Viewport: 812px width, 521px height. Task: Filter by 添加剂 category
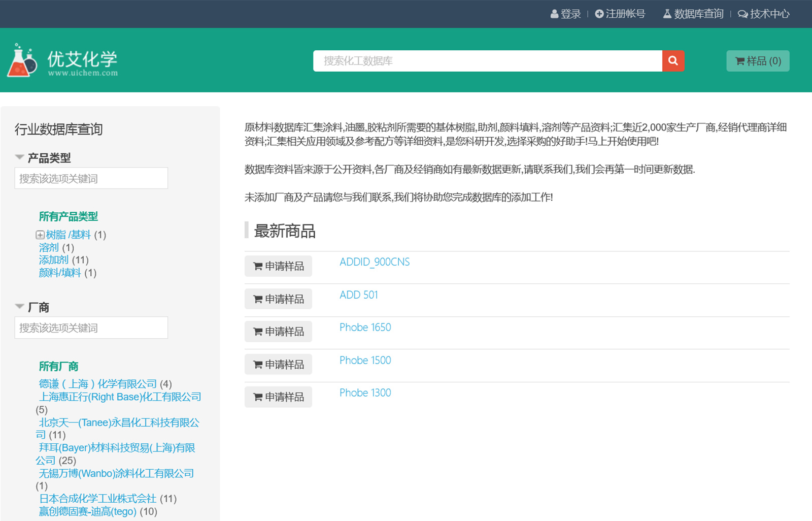point(54,260)
